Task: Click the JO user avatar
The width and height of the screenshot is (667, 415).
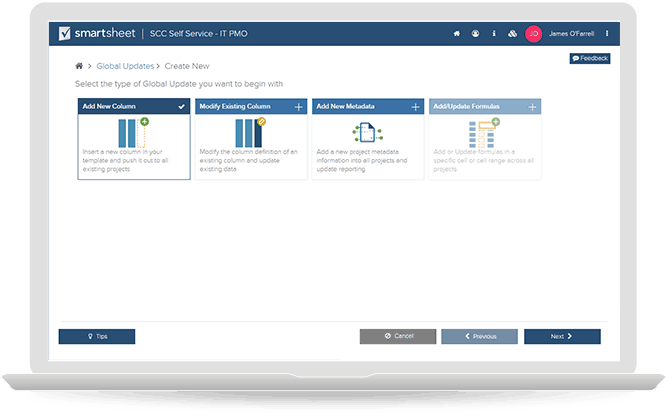Action: (x=533, y=34)
